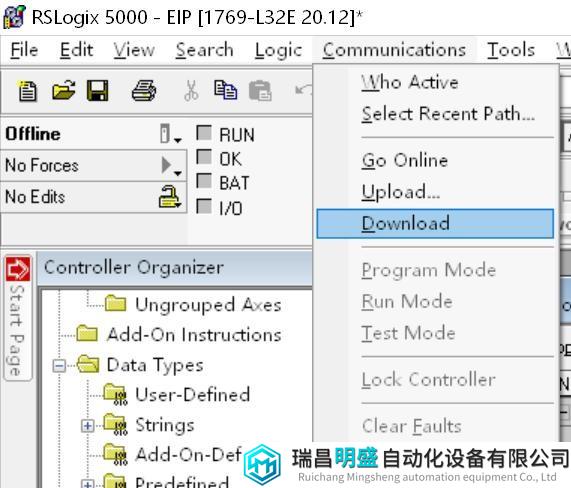
Task: Click the controller key switch icon beside Offline
Action: (x=165, y=134)
